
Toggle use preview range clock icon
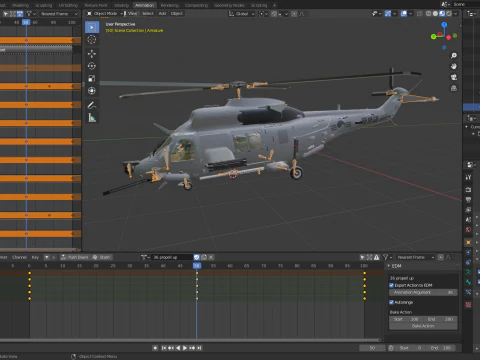tap(391, 348)
